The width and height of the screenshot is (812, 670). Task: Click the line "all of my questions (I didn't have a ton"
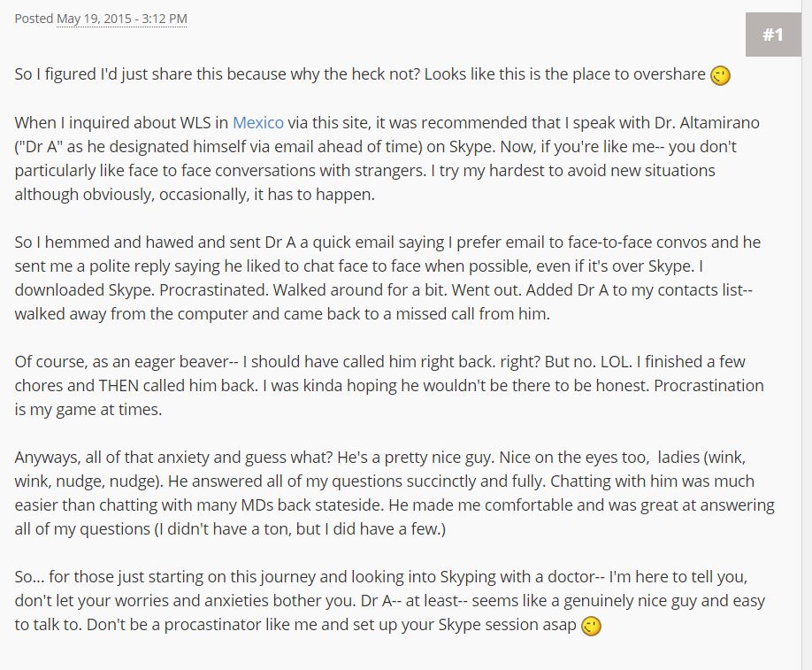230,529
